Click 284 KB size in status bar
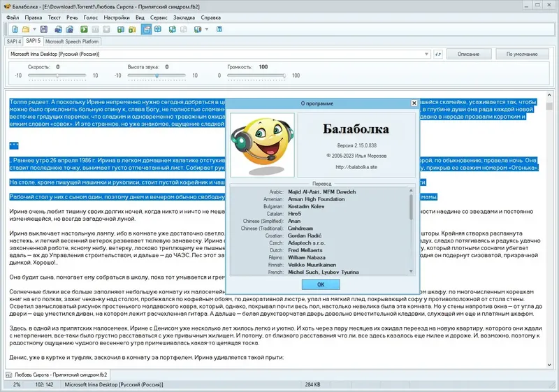 point(312,384)
